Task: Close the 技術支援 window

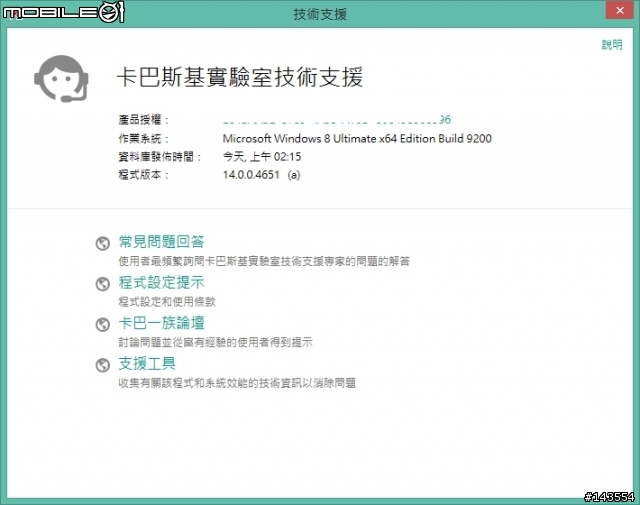Action: (620, 10)
